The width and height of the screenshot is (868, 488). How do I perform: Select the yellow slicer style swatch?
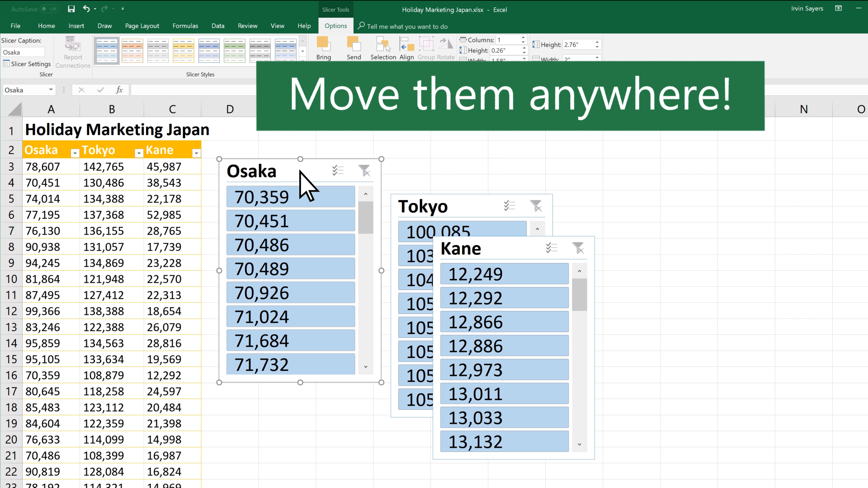click(184, 50)
